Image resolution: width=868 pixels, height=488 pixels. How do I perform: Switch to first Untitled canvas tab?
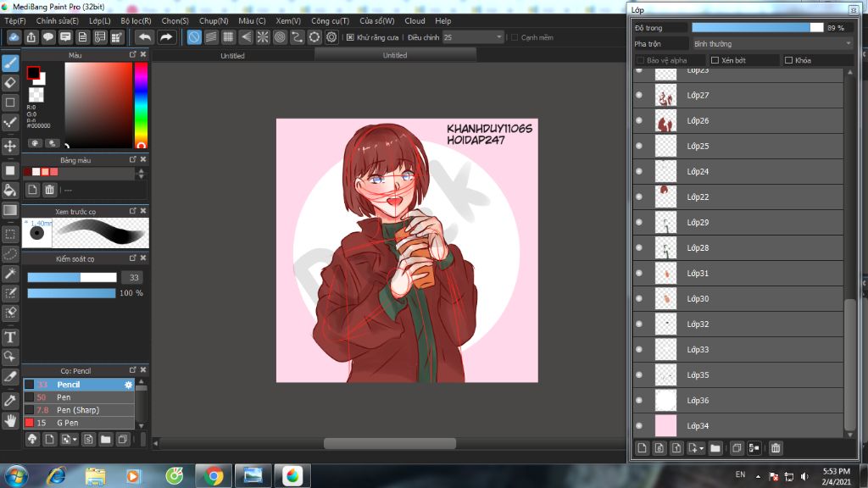tap(232, 55)
